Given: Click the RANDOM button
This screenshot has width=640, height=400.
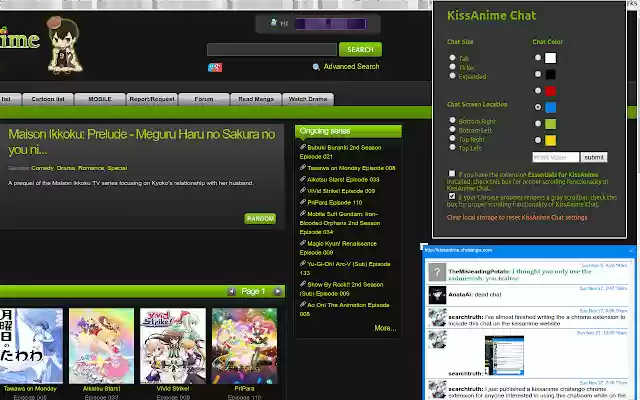Looking at the screenshot, I should point(260,219).
